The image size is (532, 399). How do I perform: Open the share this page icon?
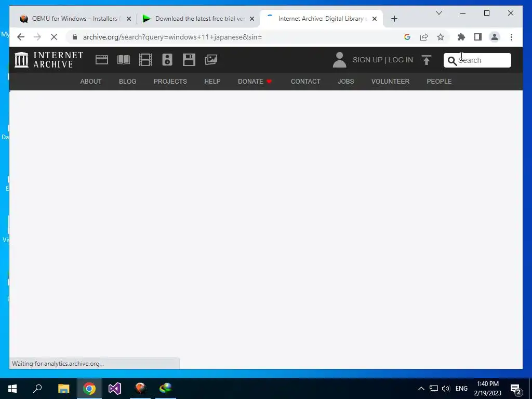424,37
